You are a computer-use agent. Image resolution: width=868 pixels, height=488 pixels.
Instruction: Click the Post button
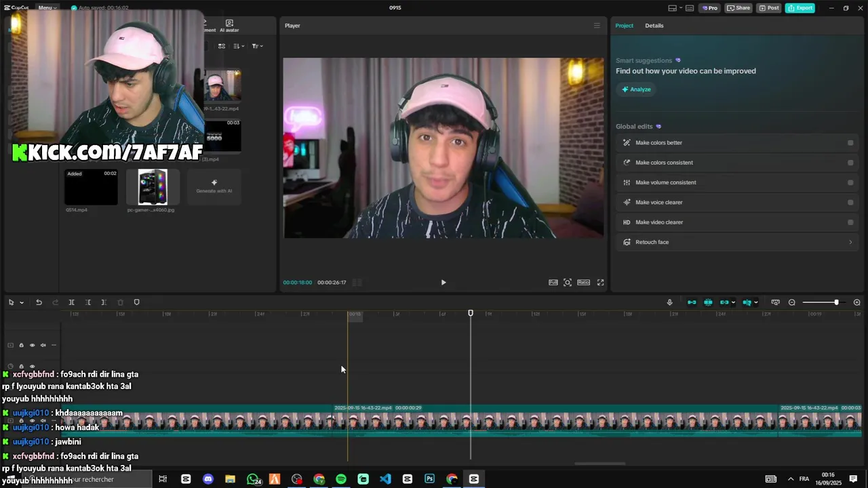pos(769,8)
